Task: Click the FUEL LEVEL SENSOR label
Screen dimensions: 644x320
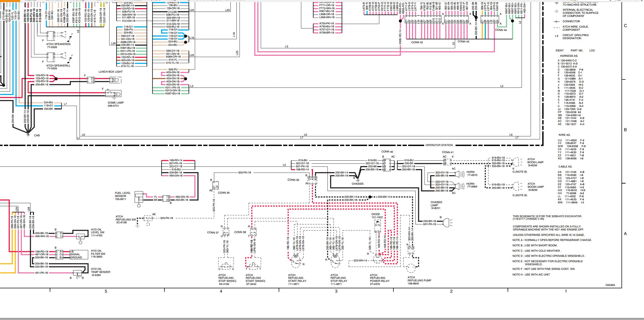Action: [x=123, y=196]
